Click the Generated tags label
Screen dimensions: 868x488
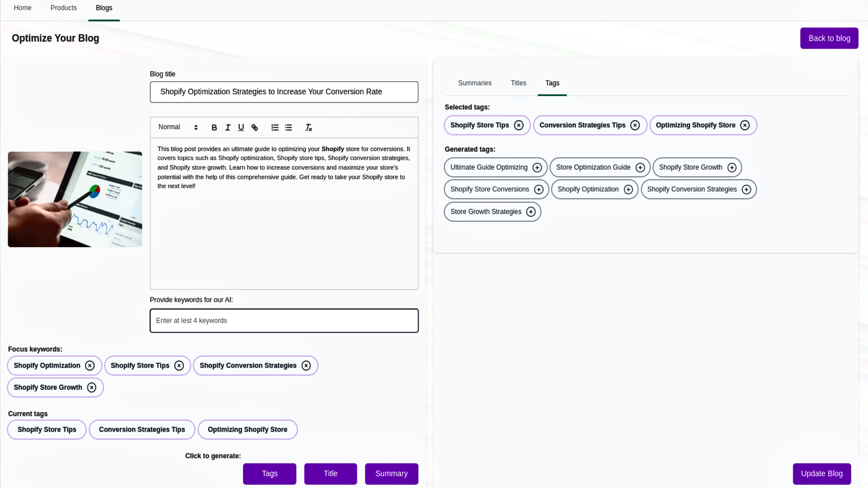point(470,149)
